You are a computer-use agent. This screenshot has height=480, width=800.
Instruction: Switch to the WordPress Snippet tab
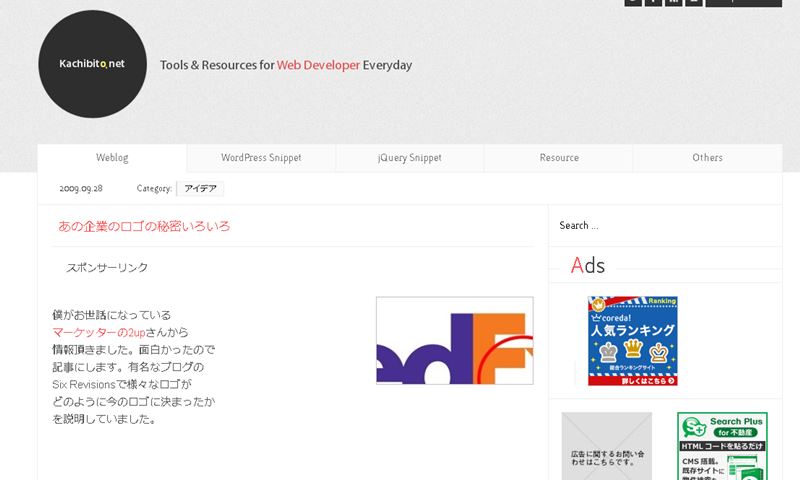click(261, 158)
